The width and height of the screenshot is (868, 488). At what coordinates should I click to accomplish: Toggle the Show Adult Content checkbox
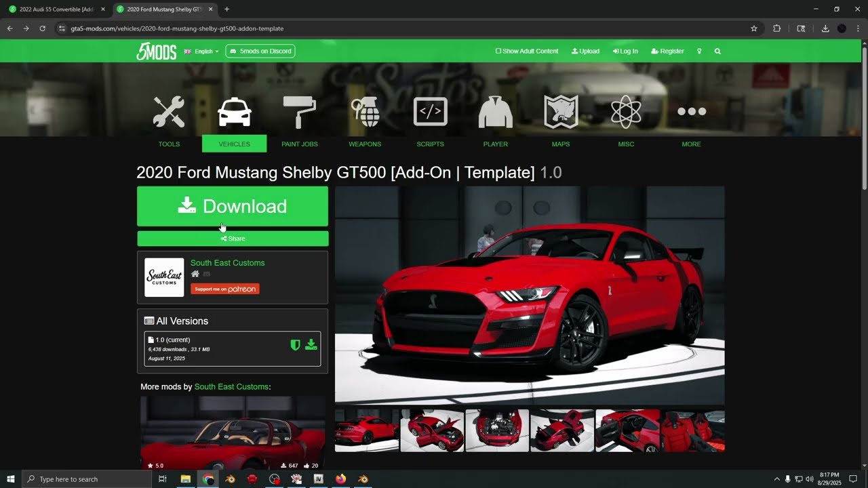pyautogui.click(x=498, y=52)
